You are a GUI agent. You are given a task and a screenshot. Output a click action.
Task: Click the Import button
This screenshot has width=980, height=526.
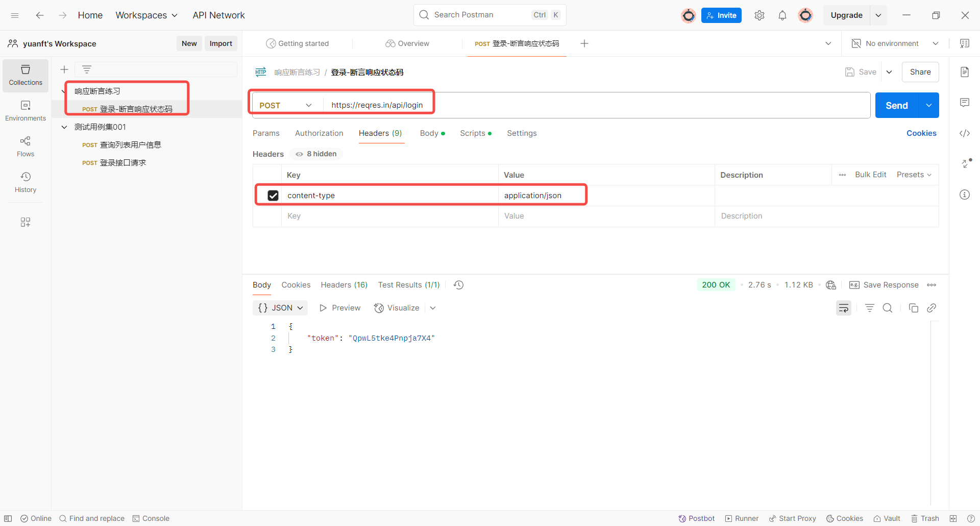[x=221, y=43]
